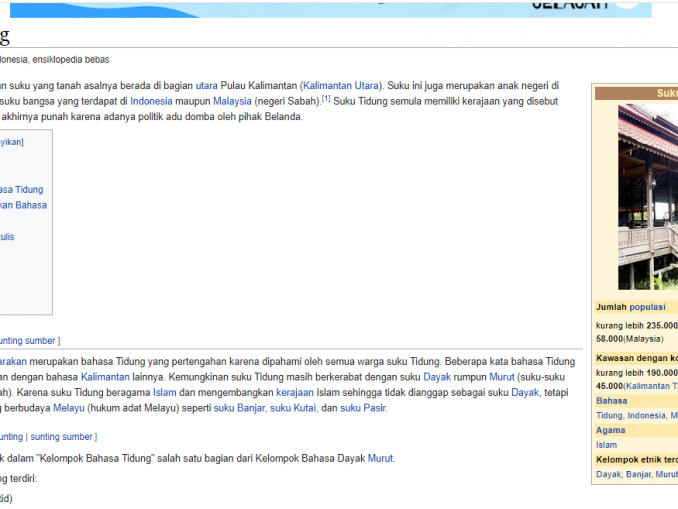Open the 'Kalimantan T…' link in infobox

pyautogui.click(x=652, y=386)
